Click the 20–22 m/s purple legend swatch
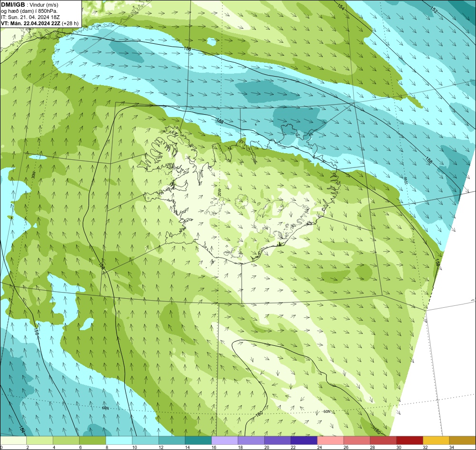 (278, 440)
